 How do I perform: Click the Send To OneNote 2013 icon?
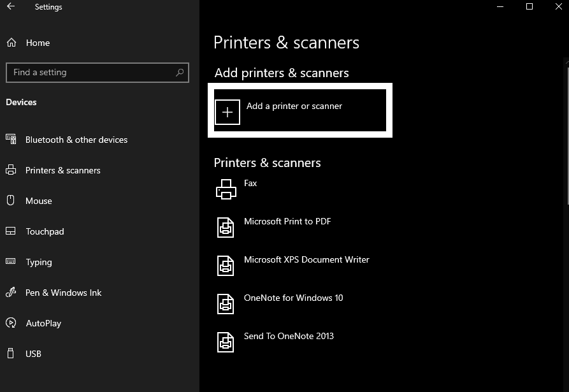tap(226, 342)
